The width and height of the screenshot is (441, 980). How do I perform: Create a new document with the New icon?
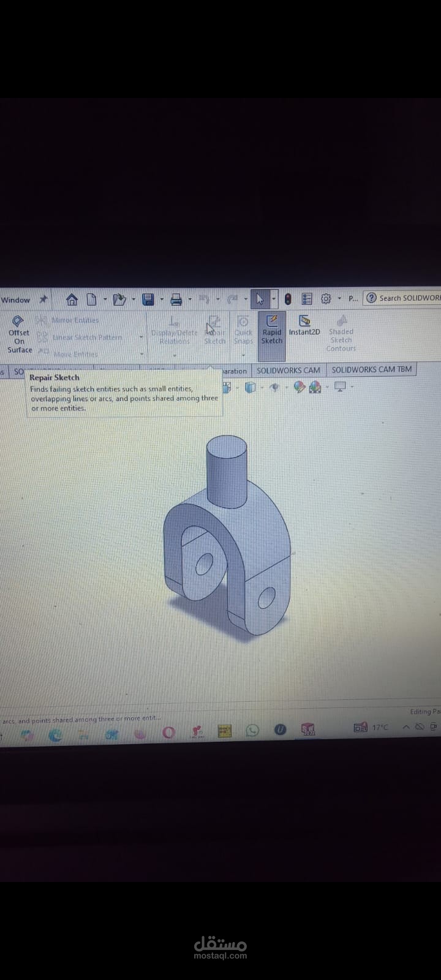click(91, 300)
